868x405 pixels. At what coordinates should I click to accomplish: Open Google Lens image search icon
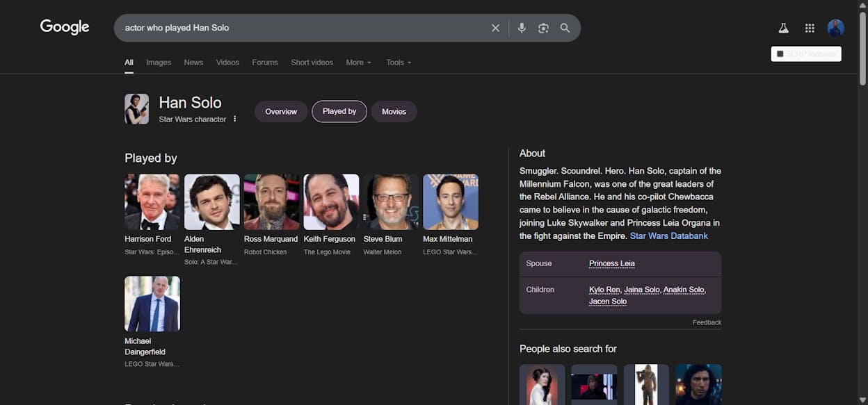point(543,28)
